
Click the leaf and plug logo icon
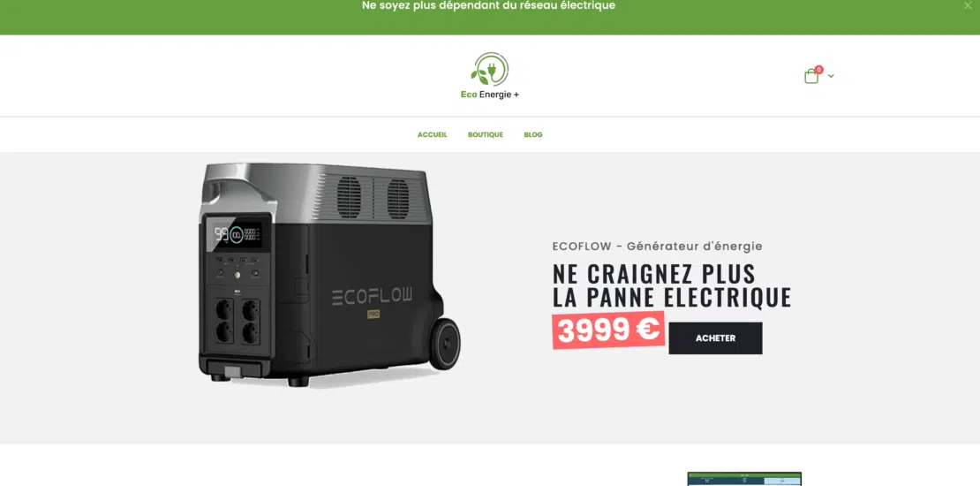point(490,69)
